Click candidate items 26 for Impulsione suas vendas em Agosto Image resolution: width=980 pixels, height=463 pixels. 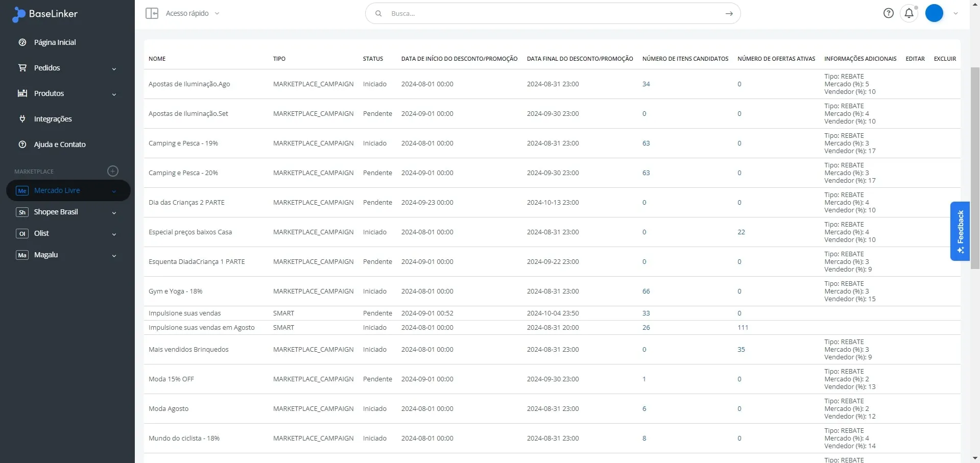point(646,328)
